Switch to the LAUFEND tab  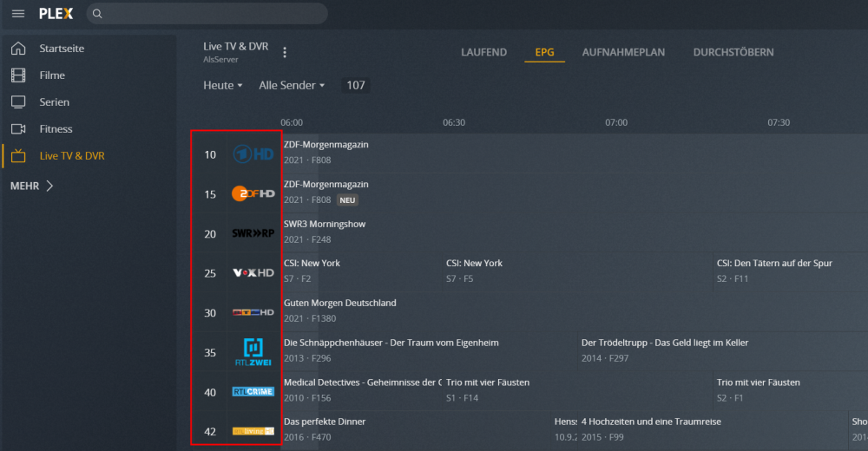[x=483, y=53]
